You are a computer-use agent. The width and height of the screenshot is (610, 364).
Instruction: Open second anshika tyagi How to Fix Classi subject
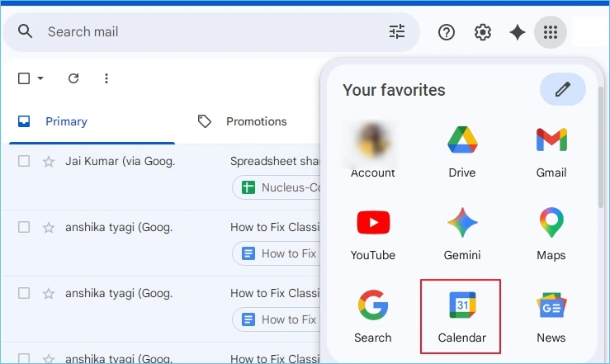(x=275, y=293)
